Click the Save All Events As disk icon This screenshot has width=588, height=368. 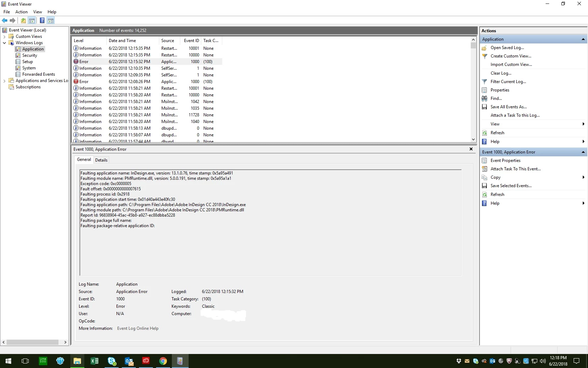[484, 107]
